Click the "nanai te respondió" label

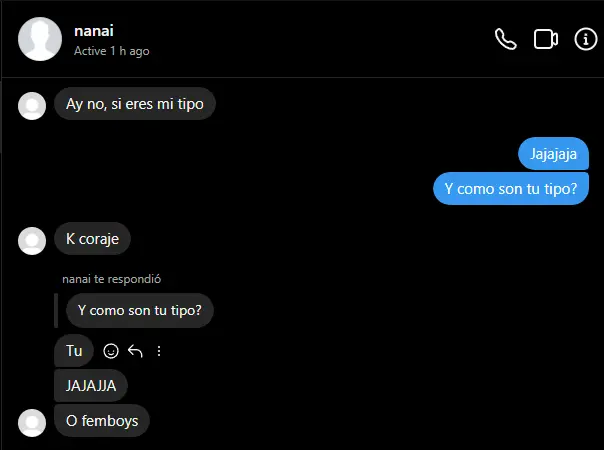[x=112, y=279]
